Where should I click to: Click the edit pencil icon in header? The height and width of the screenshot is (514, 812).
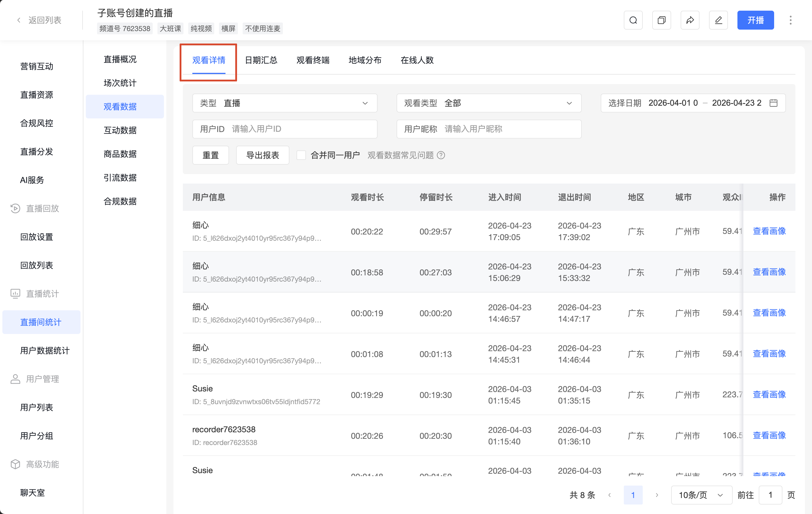pyautogui.click(x=718, y=20)
